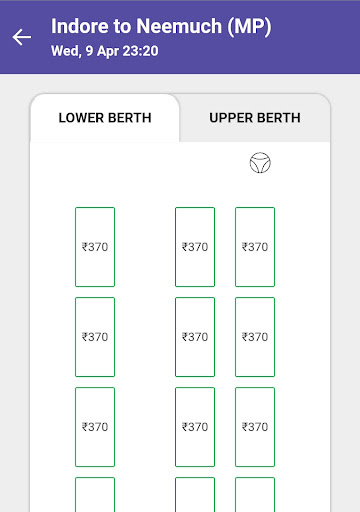Select first-row left single berth ₹370
The width and height of the screenshot is (360, 512).
95,247
